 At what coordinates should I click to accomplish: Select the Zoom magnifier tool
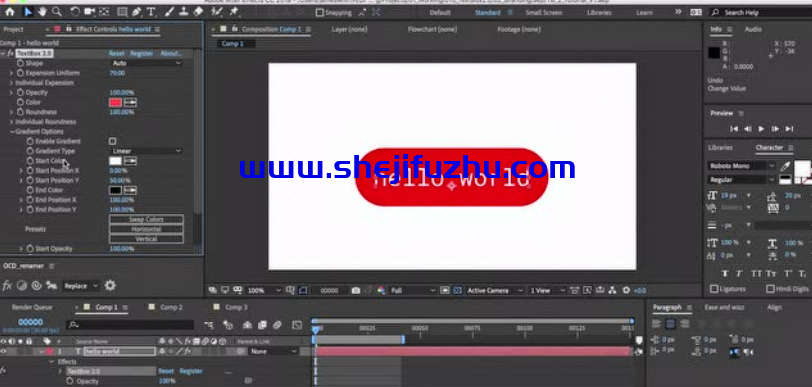57,11
